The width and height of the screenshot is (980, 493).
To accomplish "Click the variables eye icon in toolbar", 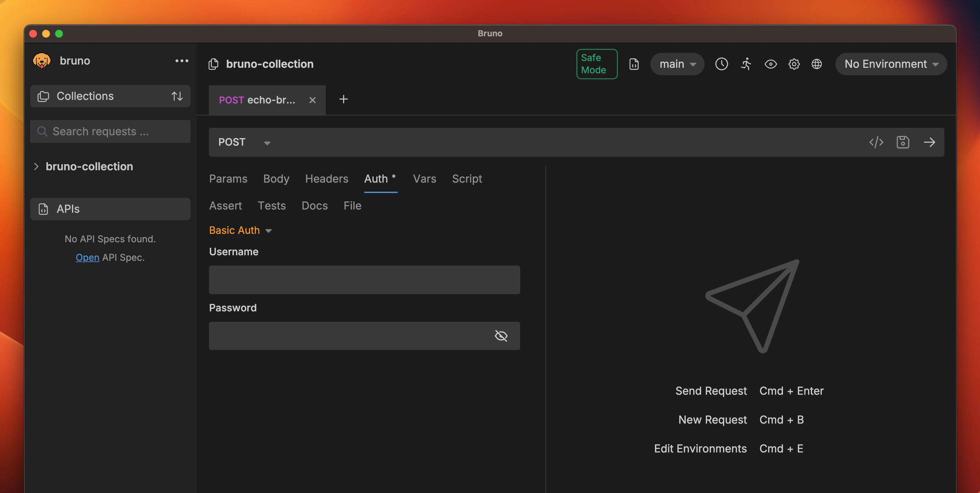I will [770, 64].
